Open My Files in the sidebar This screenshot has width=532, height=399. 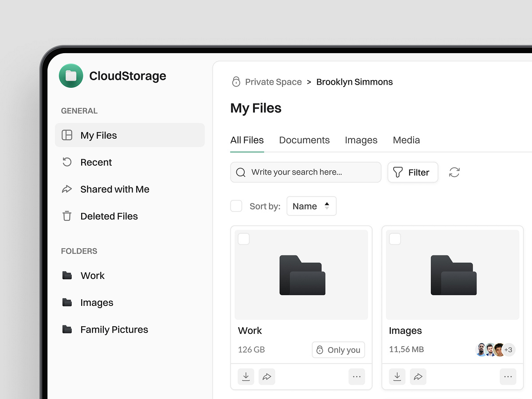pyautogui.click(x=130, y=135)
